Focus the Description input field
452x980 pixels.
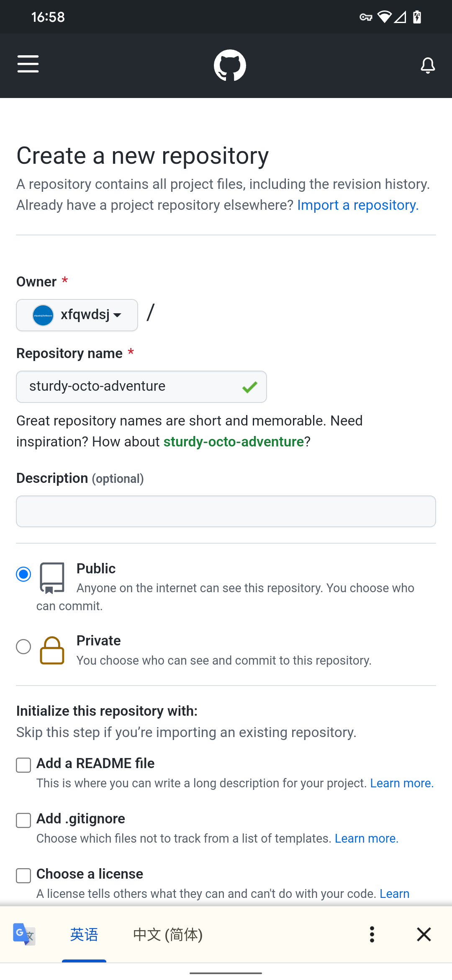pos(226,511)
